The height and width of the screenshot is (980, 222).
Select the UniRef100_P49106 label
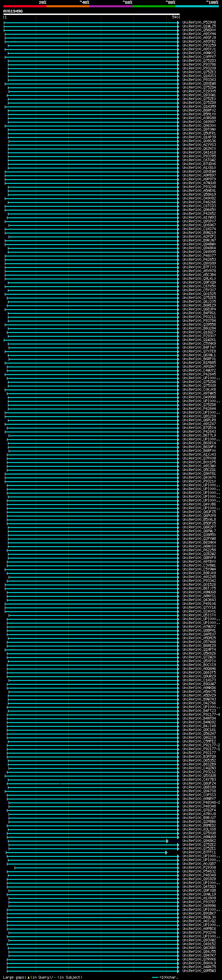(199, 604)
